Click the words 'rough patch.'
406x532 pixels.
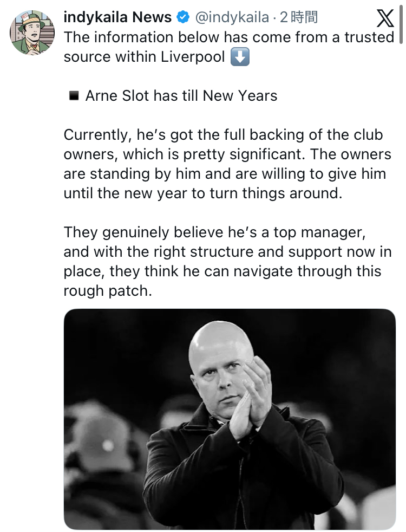[106, 291]
